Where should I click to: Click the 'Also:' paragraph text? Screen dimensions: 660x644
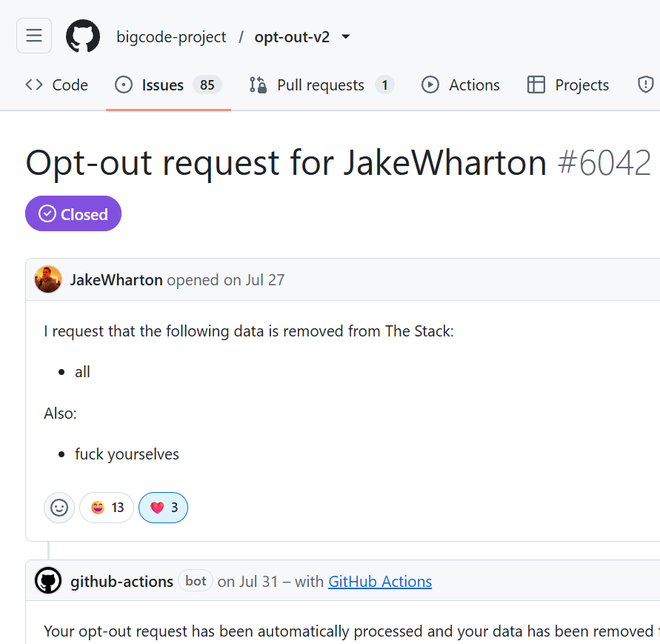60,414
